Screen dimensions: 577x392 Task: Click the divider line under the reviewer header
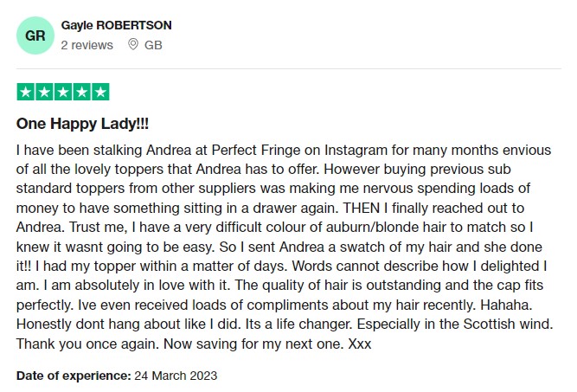pyautogui.click(x=289, y=68)
